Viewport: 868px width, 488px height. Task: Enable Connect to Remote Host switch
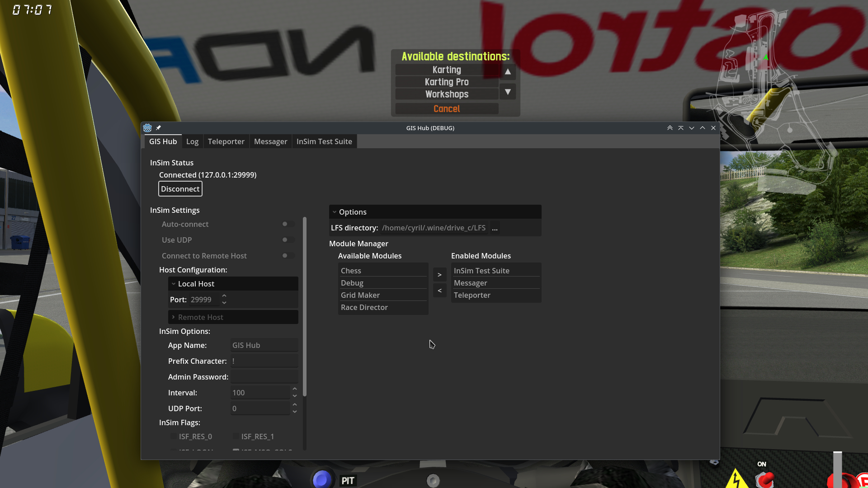point(288,256)
